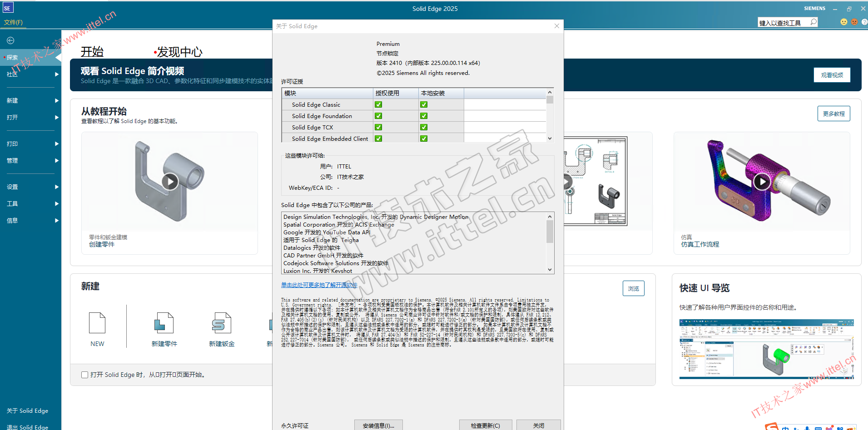Image resolution: width=868 pixels, height=430 pixels.
Task: Click the Spatial Corporation ACIS Exchange line
Action: pyautogui.click(x=339, y=225)
